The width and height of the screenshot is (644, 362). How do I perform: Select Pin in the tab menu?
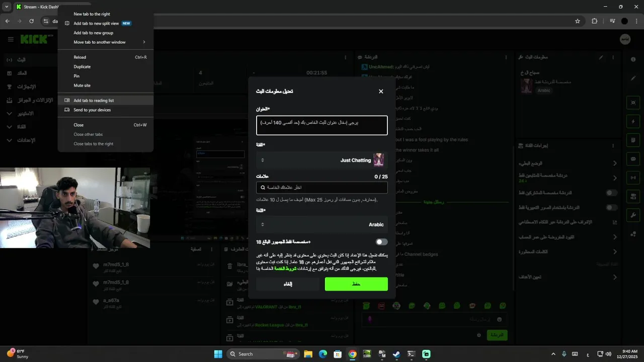pos(106,76)
